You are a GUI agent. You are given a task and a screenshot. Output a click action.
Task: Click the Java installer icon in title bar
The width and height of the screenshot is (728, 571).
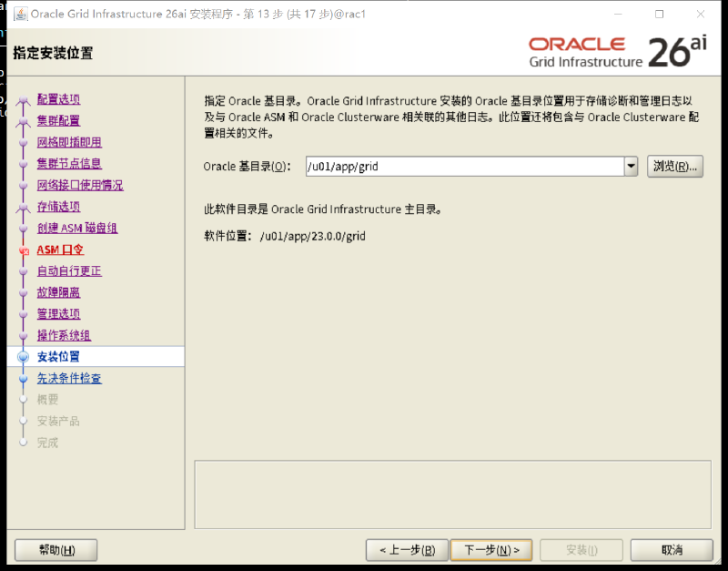tap(20, 14)
